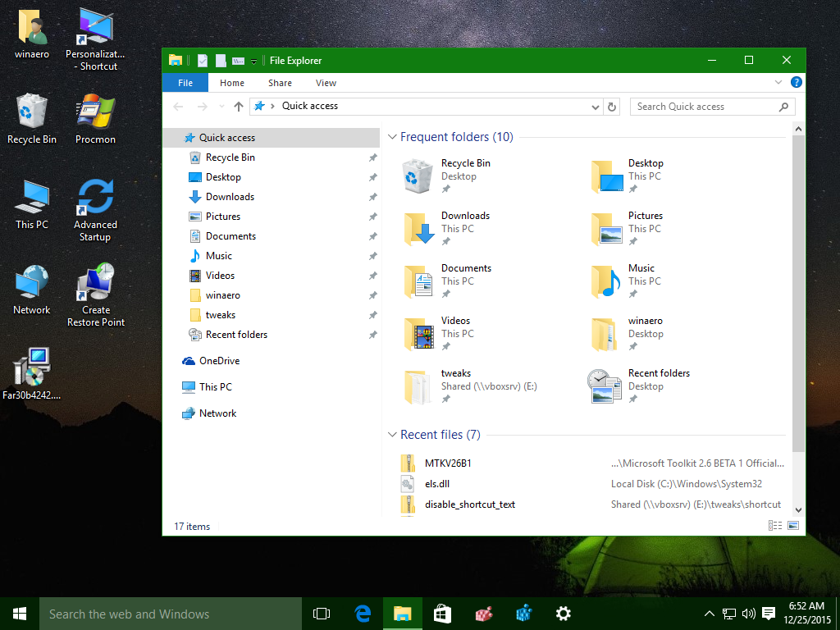Unpin Downloads from Quick access
This screenshot has width=840, height=630.
(373, 196)
